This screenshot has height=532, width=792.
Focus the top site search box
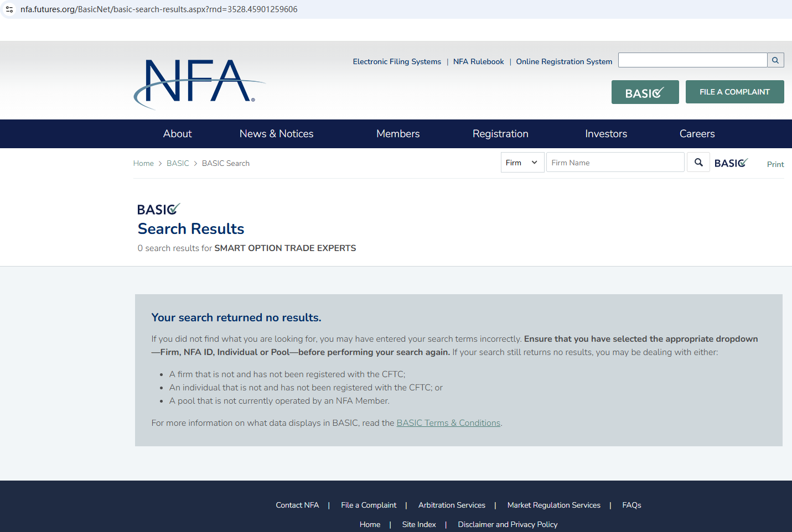point(693,60)
